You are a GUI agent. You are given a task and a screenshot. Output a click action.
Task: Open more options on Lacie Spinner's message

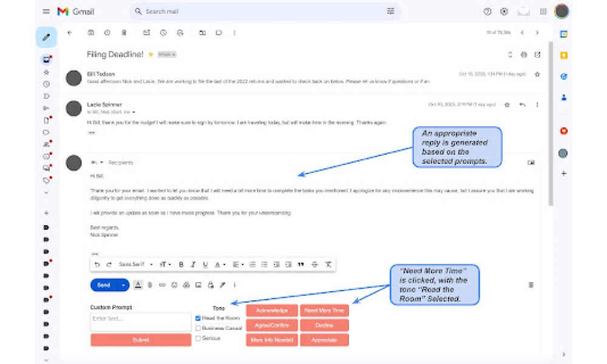pyautogui.click(x=537, y=104)
